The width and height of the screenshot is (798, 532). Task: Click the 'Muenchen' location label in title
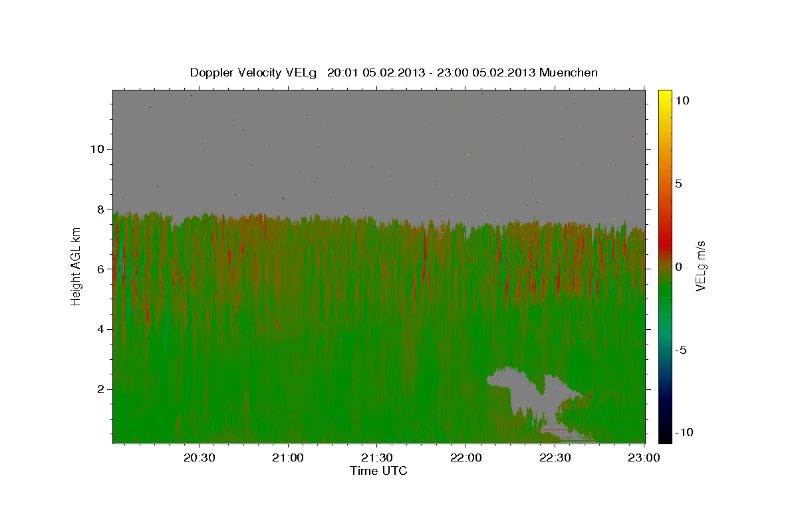(569, 72)
